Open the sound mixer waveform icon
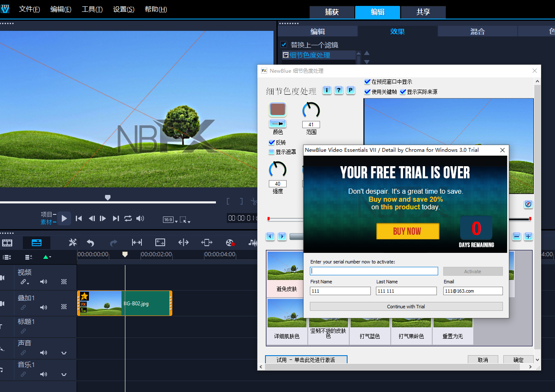The image size is (555, 392). pos(252,242)
